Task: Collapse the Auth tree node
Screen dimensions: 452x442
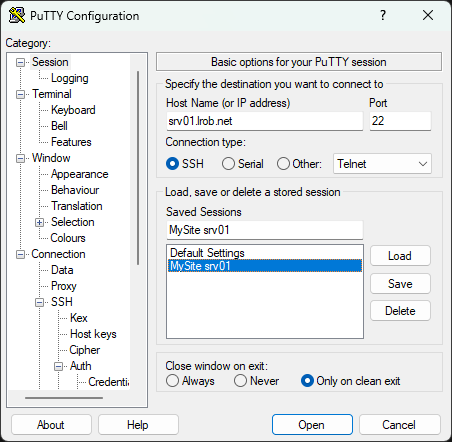Action: pyautogui.click(x=59, y=366)
